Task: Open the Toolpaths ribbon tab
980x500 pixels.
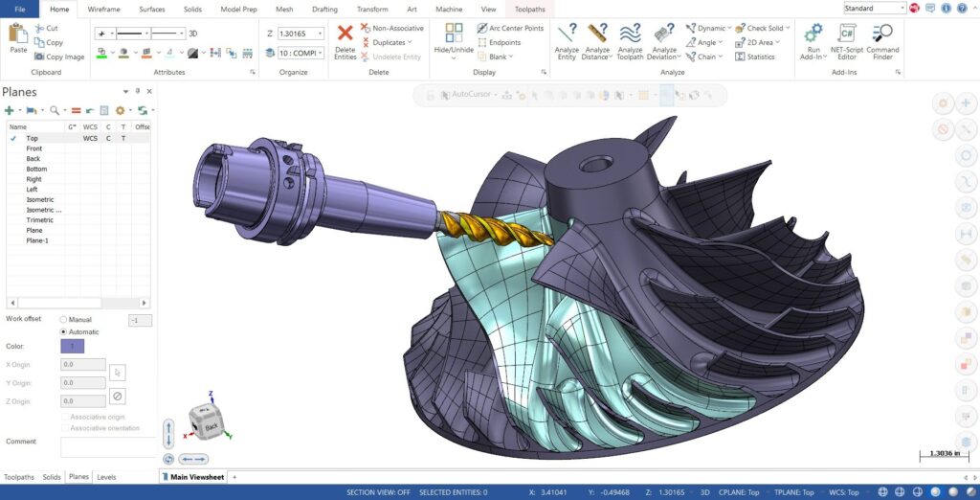Action: pyautogui.click(x=529, y=10)
